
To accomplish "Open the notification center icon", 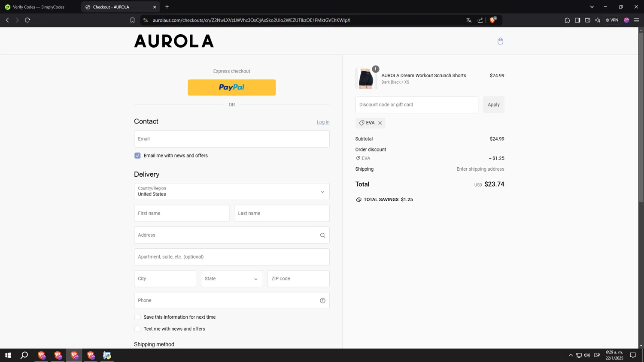I will (x=633, y=355).
